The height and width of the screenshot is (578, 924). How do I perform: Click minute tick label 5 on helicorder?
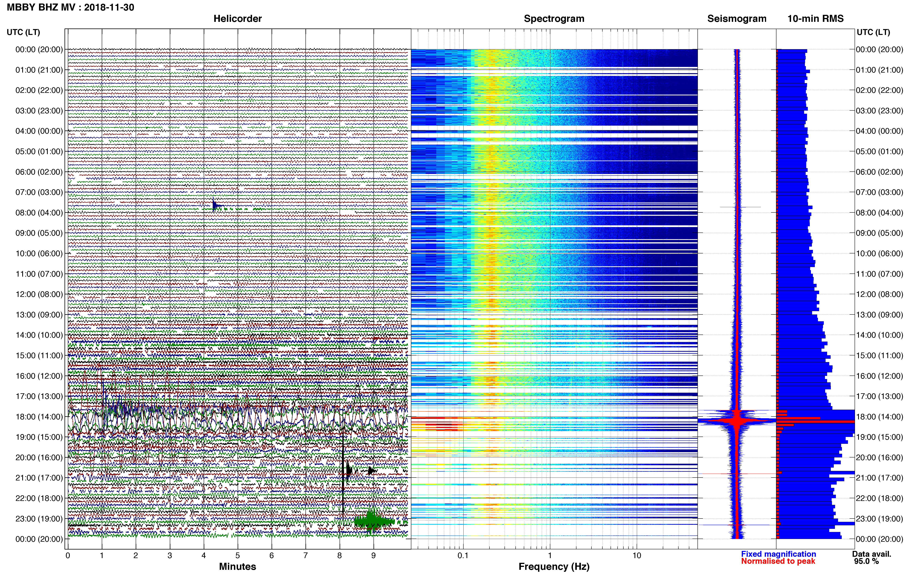[238, 555]
